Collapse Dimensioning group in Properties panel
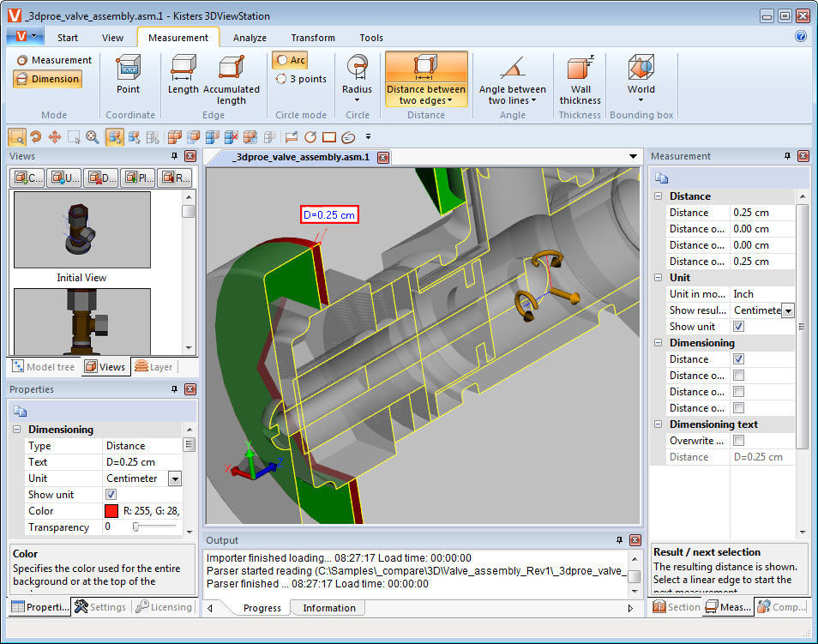The height and width of the screenshot is (644, 818). (x=16, y=430)
